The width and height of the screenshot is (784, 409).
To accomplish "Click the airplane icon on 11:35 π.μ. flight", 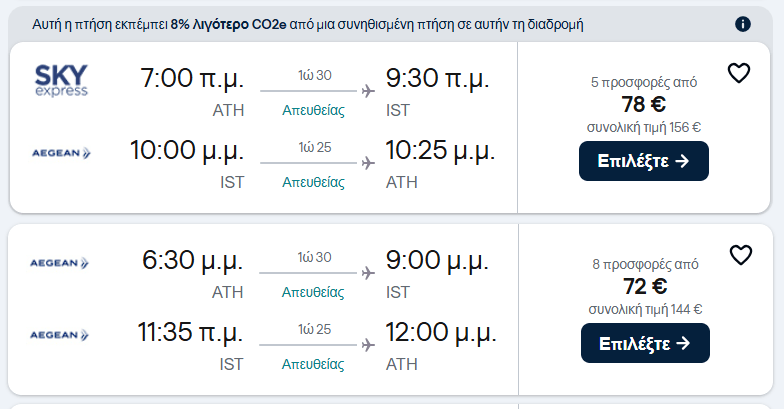I will coord(367,345).
